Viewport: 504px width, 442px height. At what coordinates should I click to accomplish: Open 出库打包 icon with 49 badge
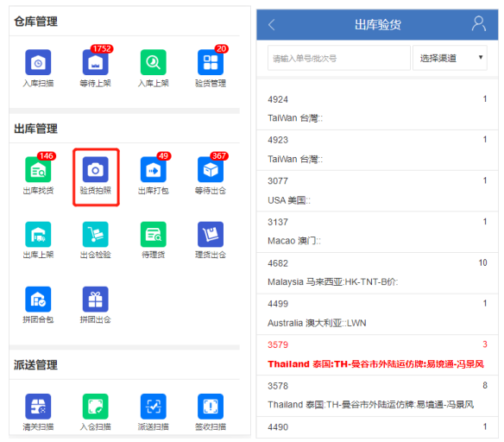pos(154,169)
